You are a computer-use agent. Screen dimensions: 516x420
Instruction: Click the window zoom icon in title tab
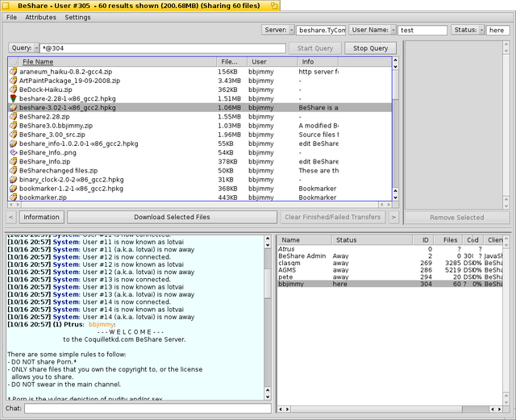pos(274,6)
